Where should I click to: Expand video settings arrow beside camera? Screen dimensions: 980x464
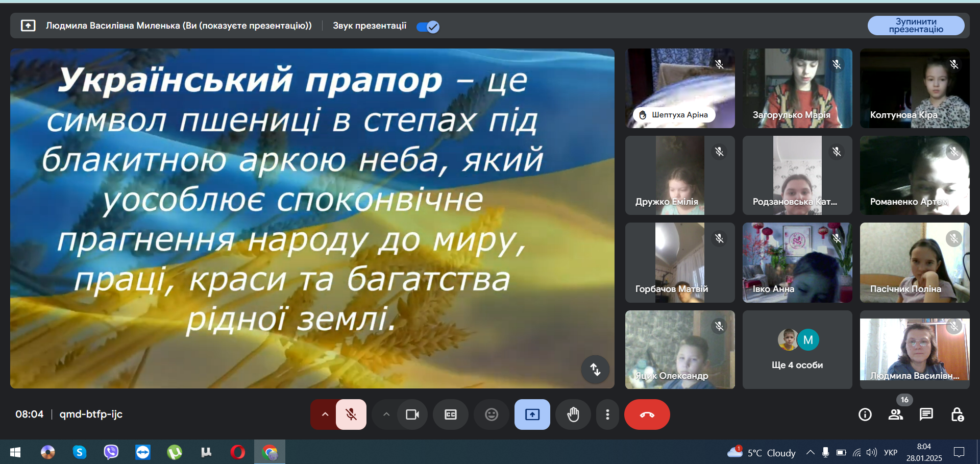pyautogui.click(x=386, y=414)
